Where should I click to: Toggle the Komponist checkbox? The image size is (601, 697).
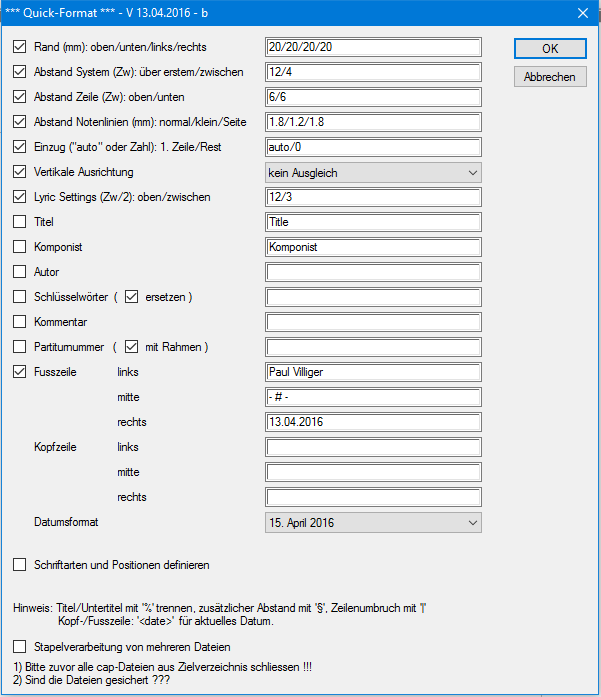(20, 247)
